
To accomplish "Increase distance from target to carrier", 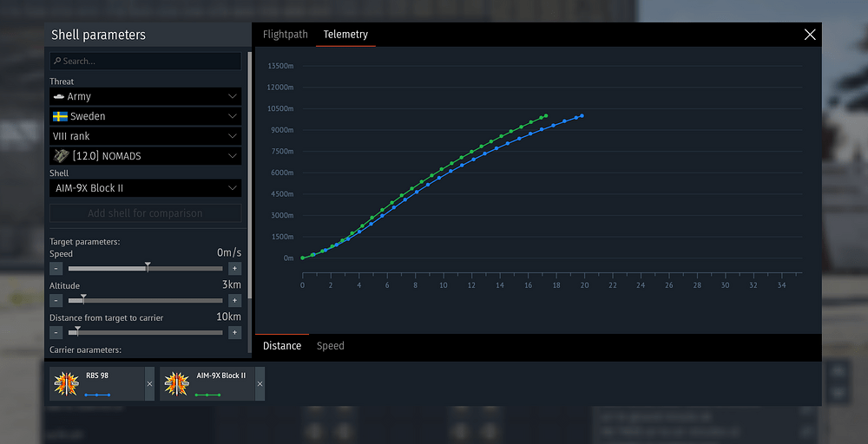I will [x=234, y=333].
